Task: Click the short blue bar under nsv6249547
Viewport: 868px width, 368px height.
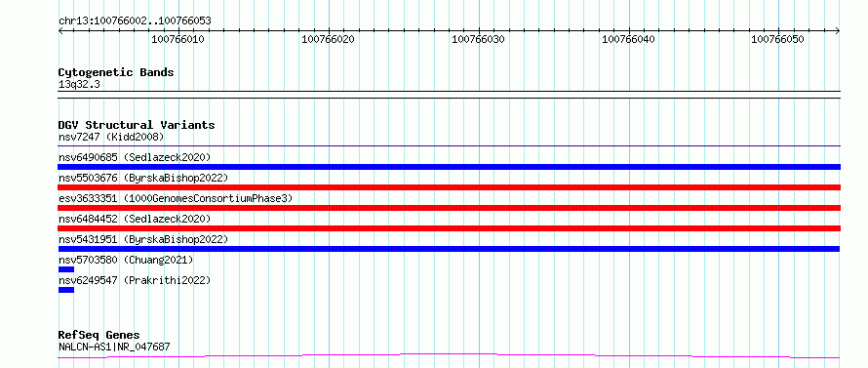Action: [x=66, y=290]
